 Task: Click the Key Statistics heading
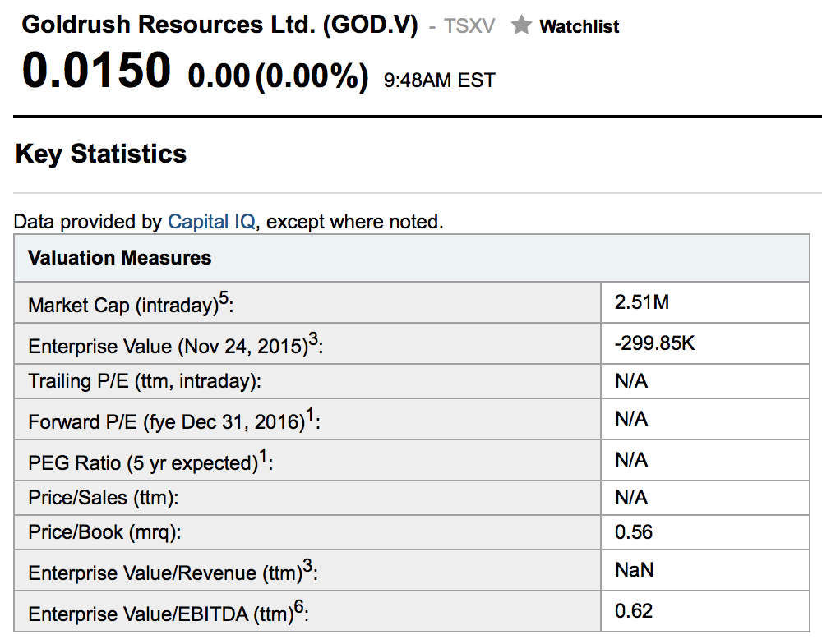[x=101, y=154]
